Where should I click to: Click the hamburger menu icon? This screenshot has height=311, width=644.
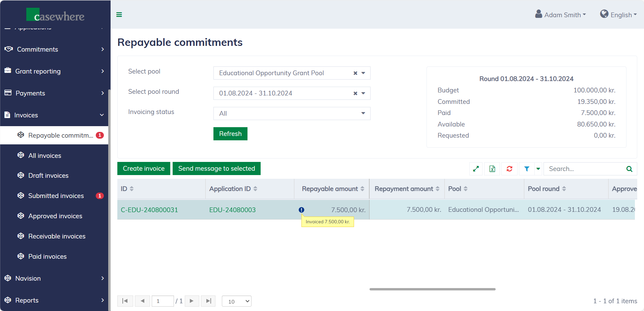pos(119,15)
